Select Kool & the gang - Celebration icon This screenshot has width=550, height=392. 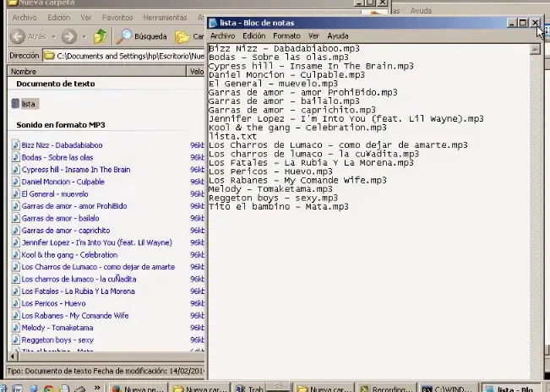point(15,254)
